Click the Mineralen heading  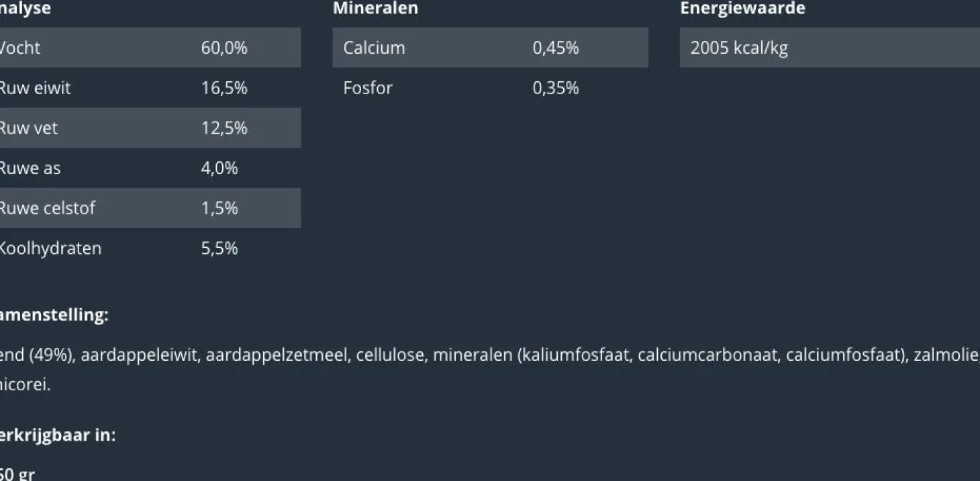pos(375,9)
